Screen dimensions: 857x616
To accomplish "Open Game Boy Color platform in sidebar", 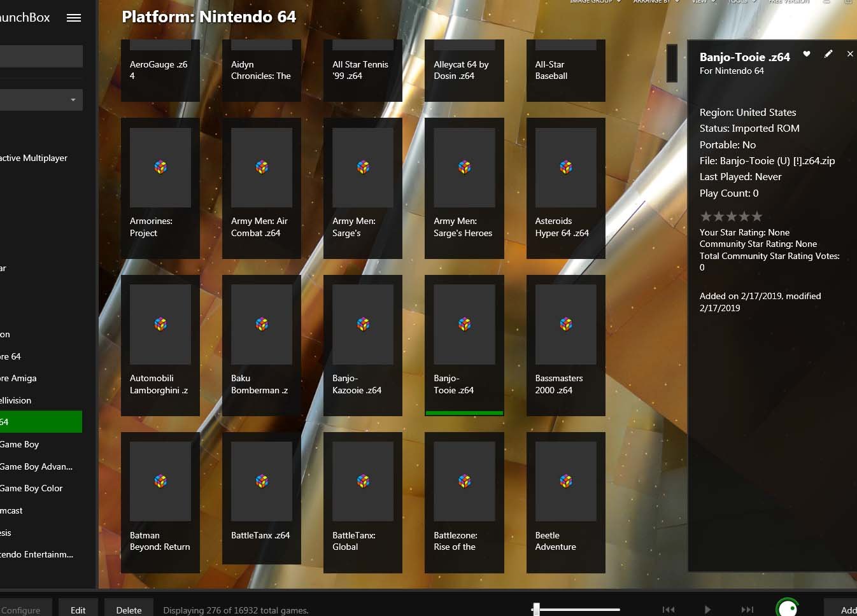I will 41,488.
